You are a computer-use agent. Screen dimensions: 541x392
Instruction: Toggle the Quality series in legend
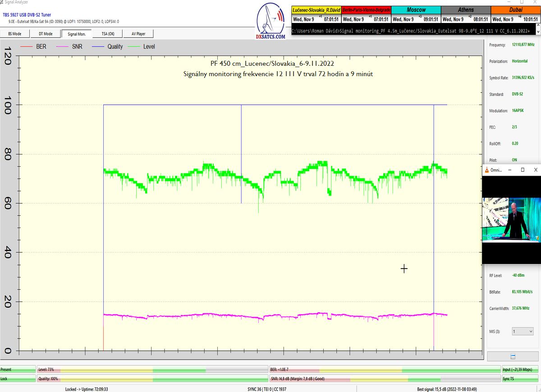click(x=108, y=46)
